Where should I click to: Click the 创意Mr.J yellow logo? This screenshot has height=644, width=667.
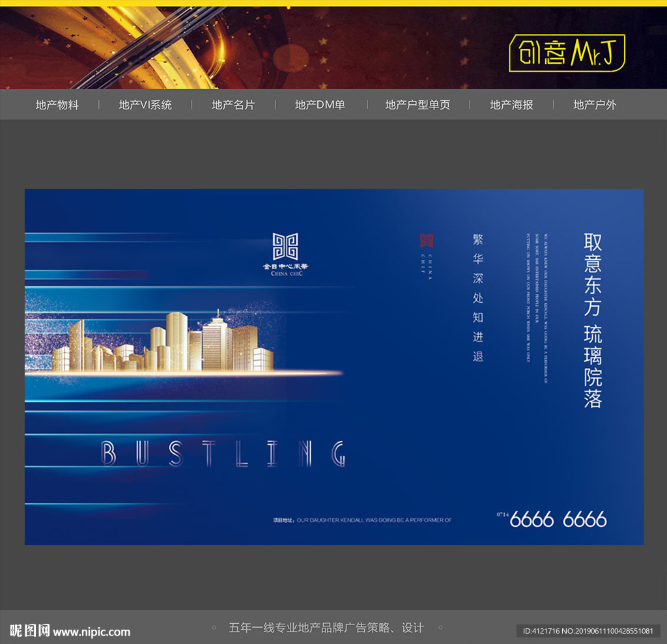(x=567, y=53)
